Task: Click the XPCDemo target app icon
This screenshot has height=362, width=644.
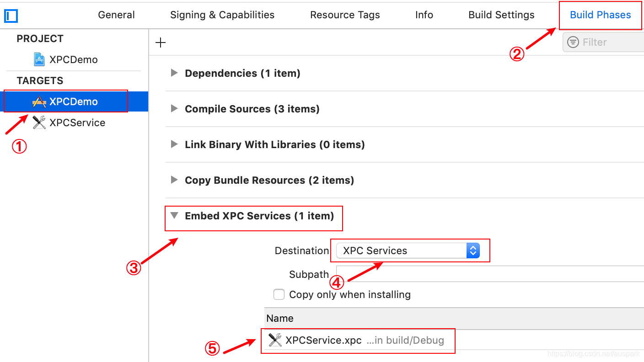Action: [39, 101]
